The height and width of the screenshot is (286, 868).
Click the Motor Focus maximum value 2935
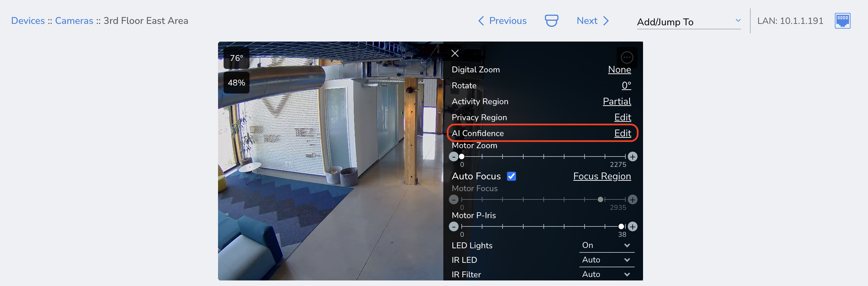tap(618, 208)
